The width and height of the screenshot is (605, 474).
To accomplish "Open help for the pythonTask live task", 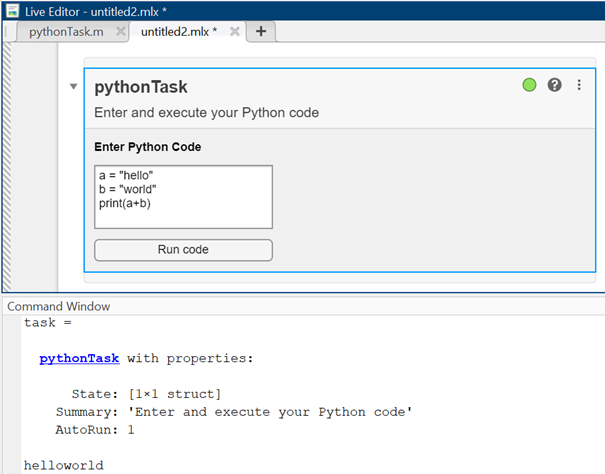I will (554, 85).
